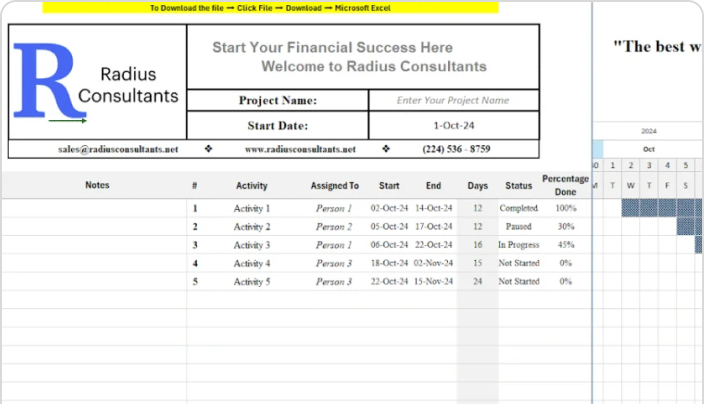Image resolution: width=704 pixels, height=404 pixels.
Task: Select the Person 2 assigned cell
Action: coord(334,227)
